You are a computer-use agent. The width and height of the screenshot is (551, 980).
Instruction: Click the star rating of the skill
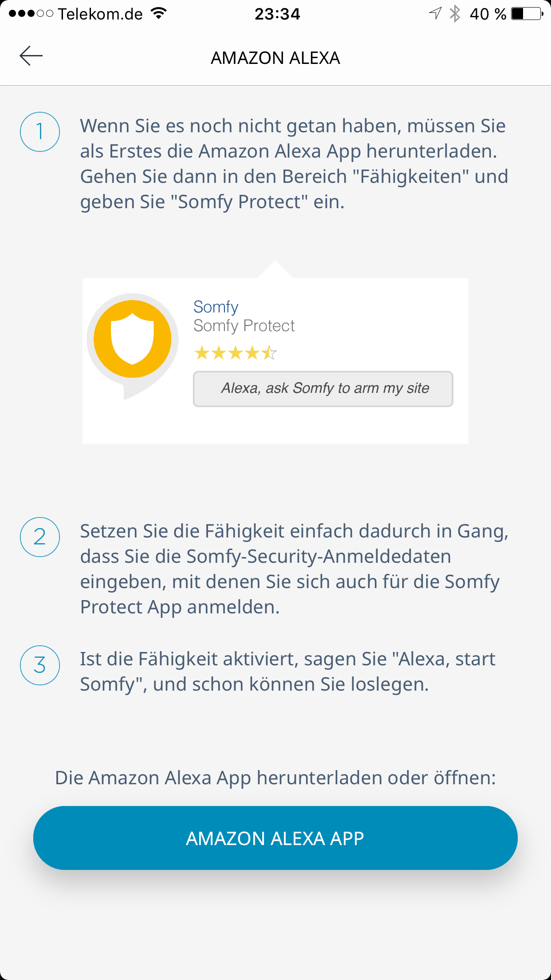coord(235,353)
